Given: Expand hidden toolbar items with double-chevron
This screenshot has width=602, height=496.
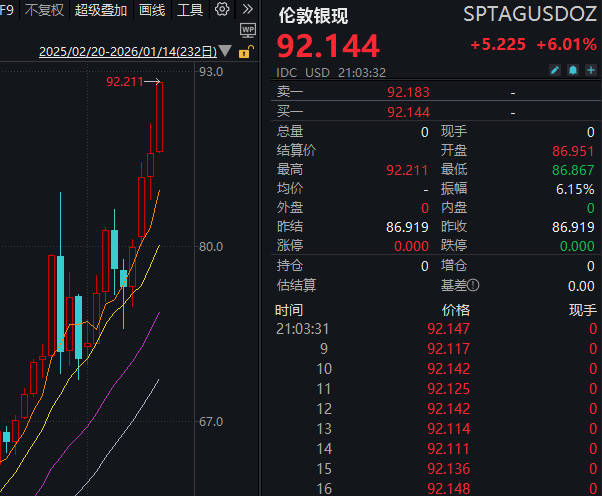Looking at the screenshot, I should (247, 10).
